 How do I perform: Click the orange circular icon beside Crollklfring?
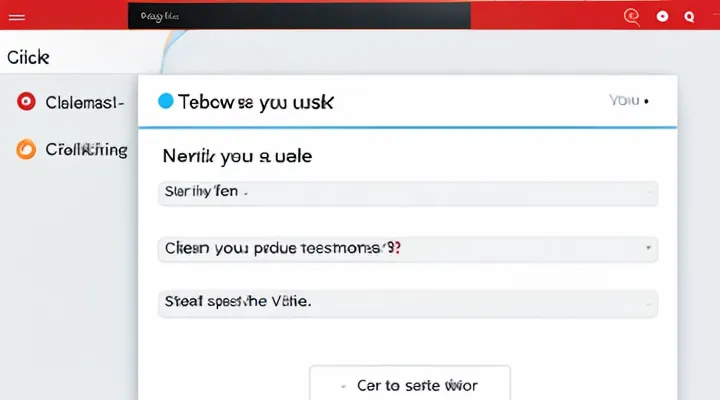point(26,150)
